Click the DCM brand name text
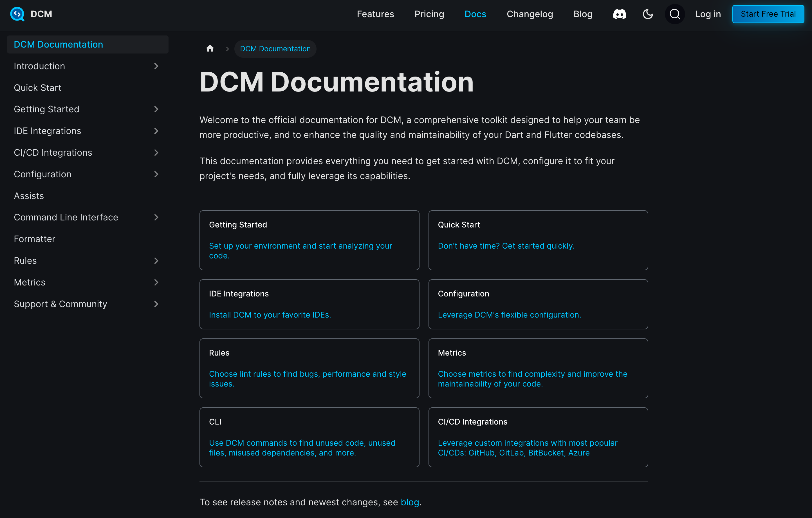The height and width of the screenshot is (518, 812). point(41,14)
